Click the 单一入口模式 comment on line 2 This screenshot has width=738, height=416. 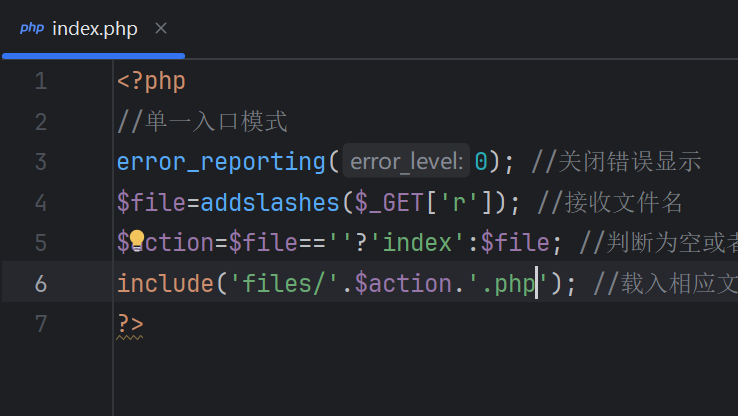pyautogui.click(x=214, y=121)
